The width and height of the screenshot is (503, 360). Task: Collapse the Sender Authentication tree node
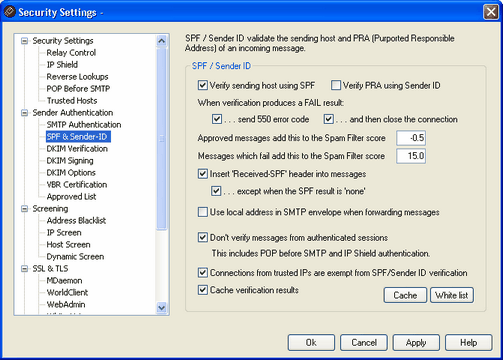(24, 113)
